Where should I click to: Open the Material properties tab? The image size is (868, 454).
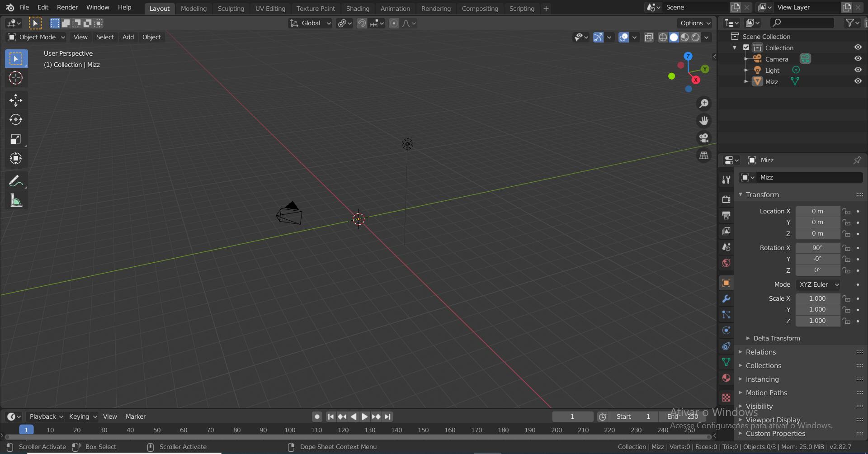pos(726,378)
